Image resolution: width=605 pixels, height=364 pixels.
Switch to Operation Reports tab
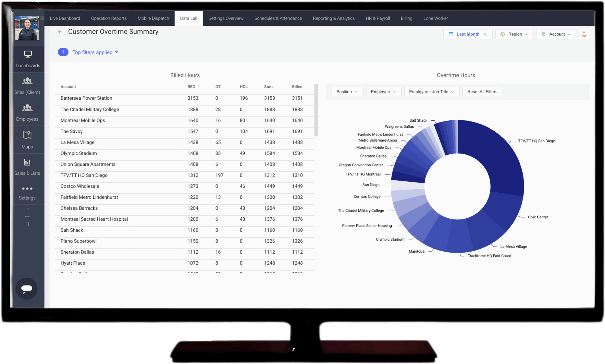click(109, 18)
